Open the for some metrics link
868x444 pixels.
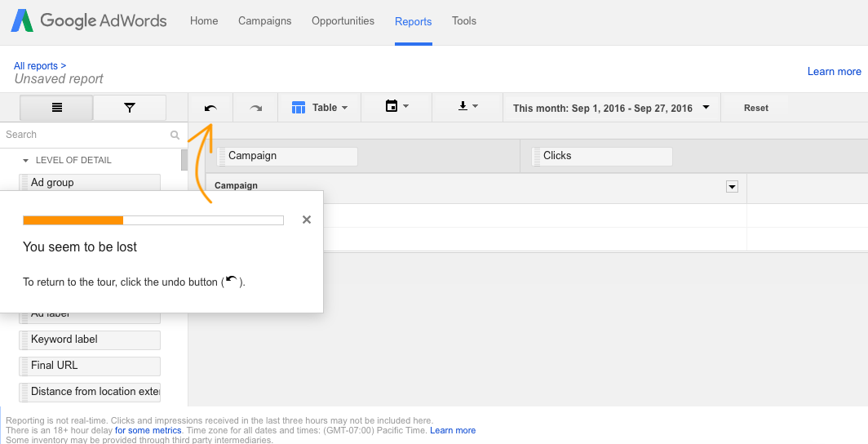pyautogui.click(x=148, y=430)
